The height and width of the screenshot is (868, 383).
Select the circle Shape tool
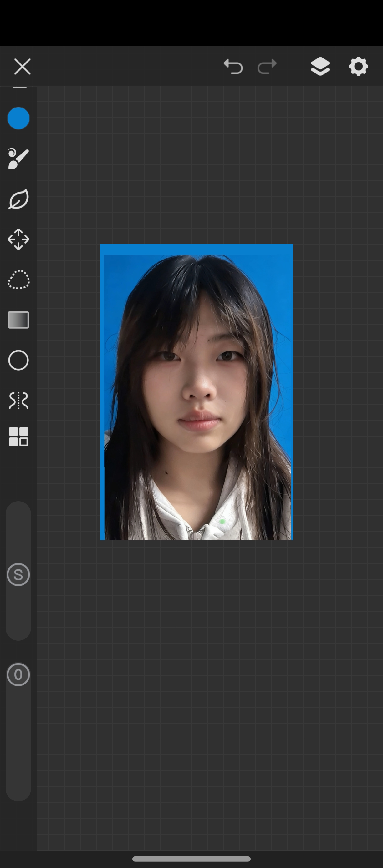[18, 360]
